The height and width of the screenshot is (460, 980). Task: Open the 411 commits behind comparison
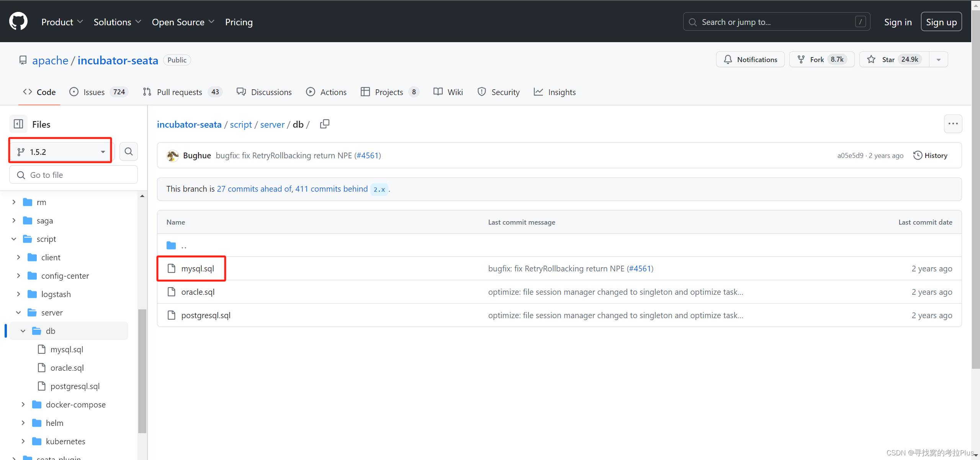pyautogui.click(x=331, y=189)
